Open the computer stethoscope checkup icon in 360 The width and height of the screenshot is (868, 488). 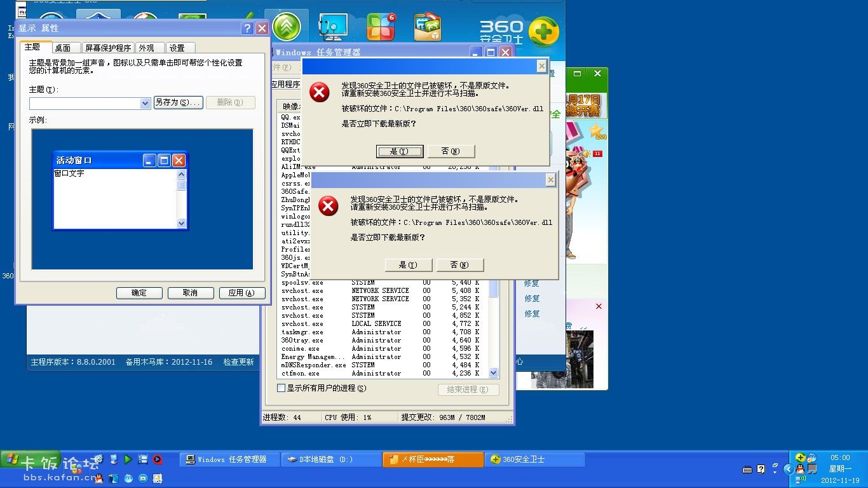pyautogui.click(x=333, y=27)
